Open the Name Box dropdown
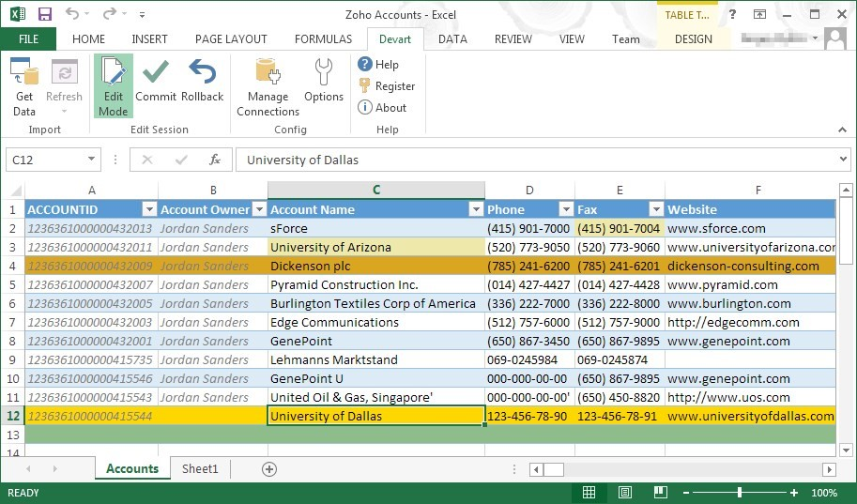 point(91,159)
